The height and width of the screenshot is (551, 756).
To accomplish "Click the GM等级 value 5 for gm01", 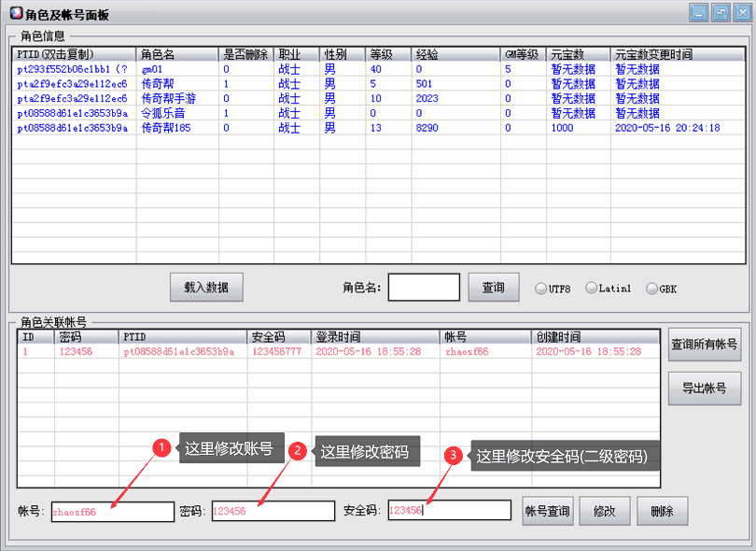I will pyautogui.click(x=508, y=69).
